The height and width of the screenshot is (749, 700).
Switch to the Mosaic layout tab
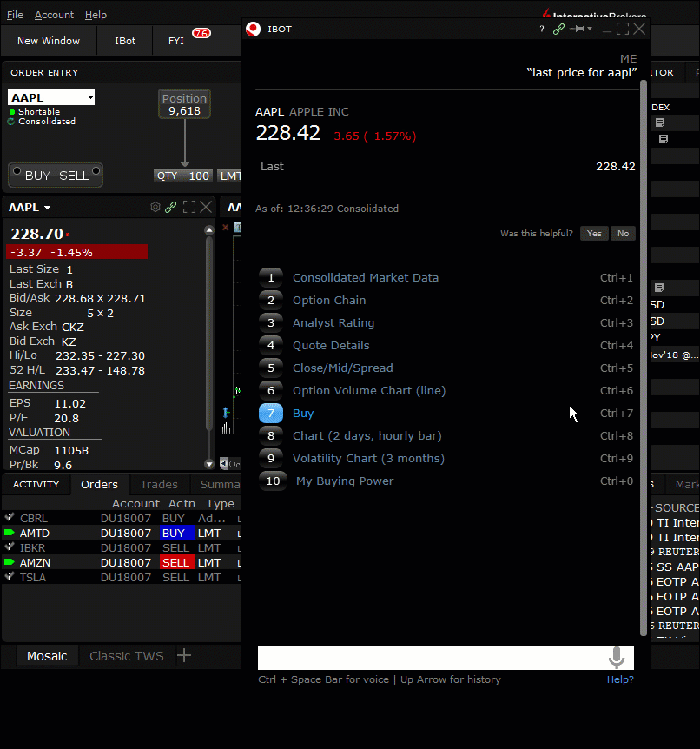coord(47,656)
